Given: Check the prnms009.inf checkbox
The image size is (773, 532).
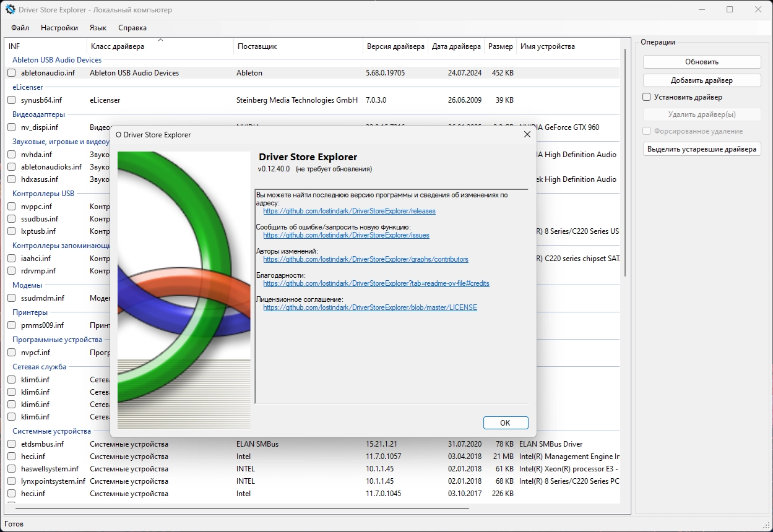Looking at the screenshot, I should (x=11, y=325).
